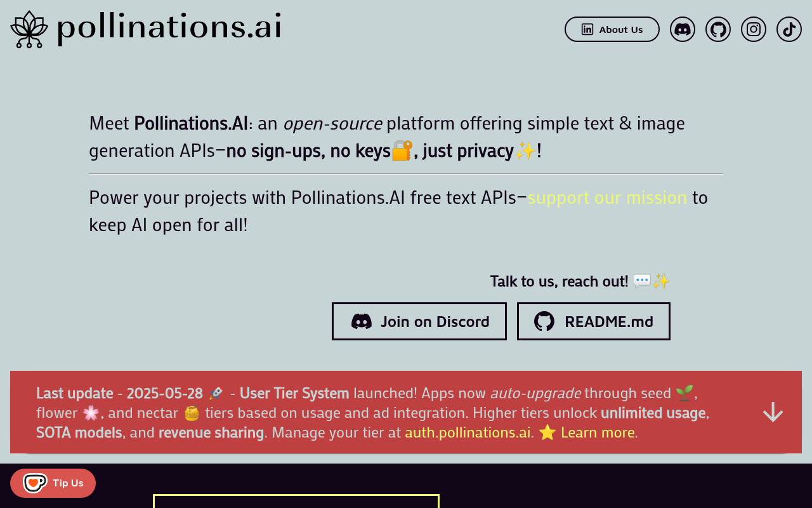Open the Learn more link in the banner

[x=597, y=432]
